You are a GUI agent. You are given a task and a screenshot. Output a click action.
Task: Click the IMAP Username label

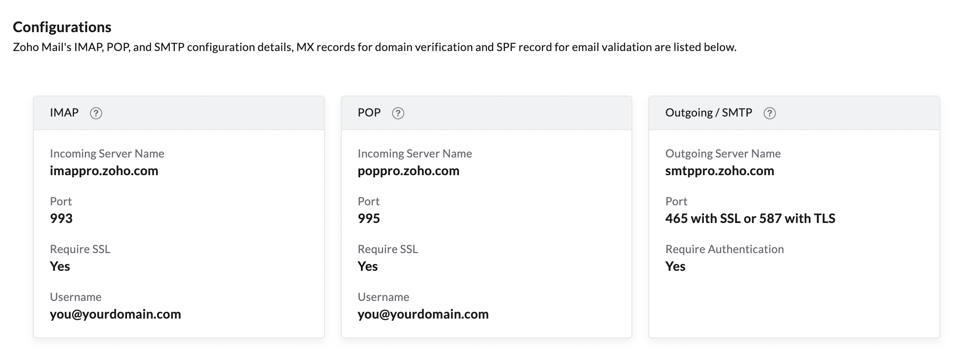76,297
